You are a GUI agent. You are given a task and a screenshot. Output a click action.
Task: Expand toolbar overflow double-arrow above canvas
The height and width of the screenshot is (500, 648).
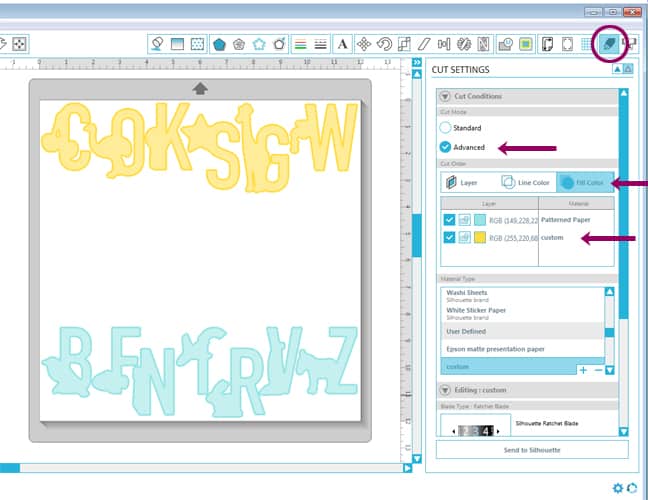[417, 63]
